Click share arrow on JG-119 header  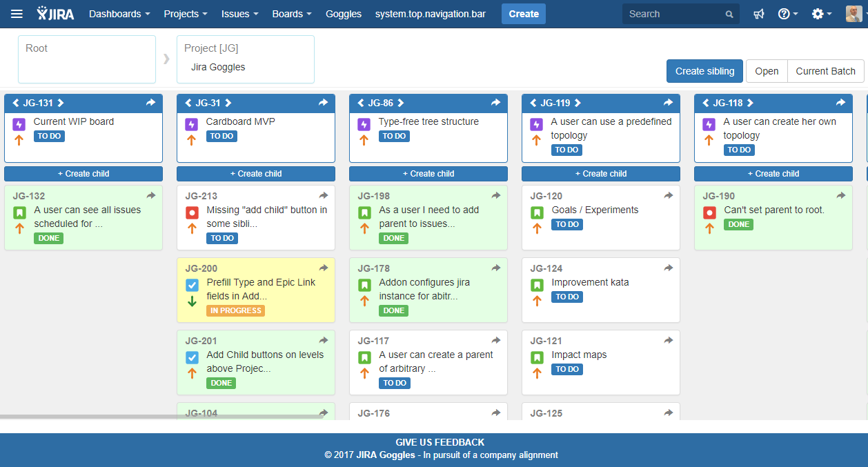point(669,103)
